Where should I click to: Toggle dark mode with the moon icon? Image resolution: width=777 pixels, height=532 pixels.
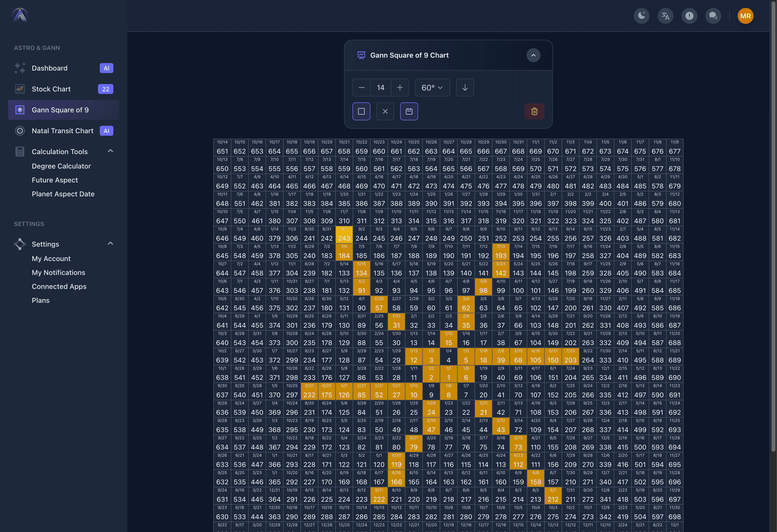641,16
